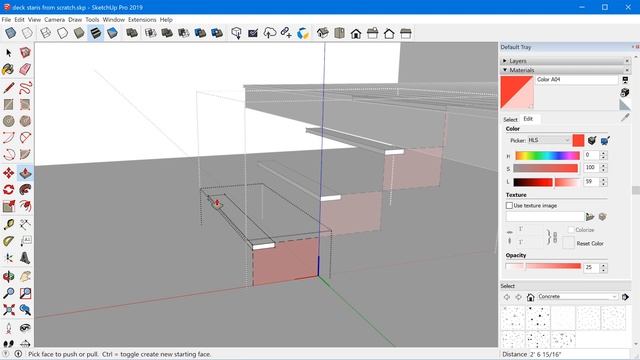Click the Sample Paint eyedropper
640x360 pixels.
pos(625,118)
